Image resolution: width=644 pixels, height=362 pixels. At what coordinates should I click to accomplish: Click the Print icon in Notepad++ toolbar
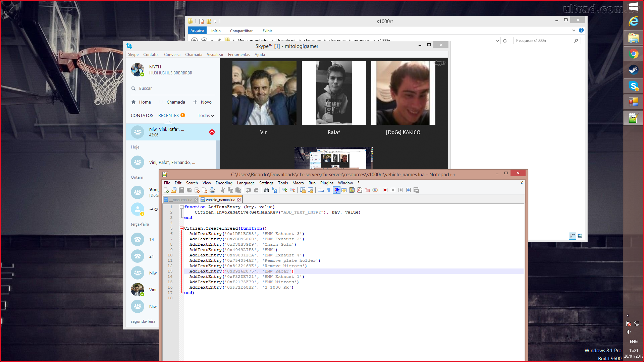[212, 190]
